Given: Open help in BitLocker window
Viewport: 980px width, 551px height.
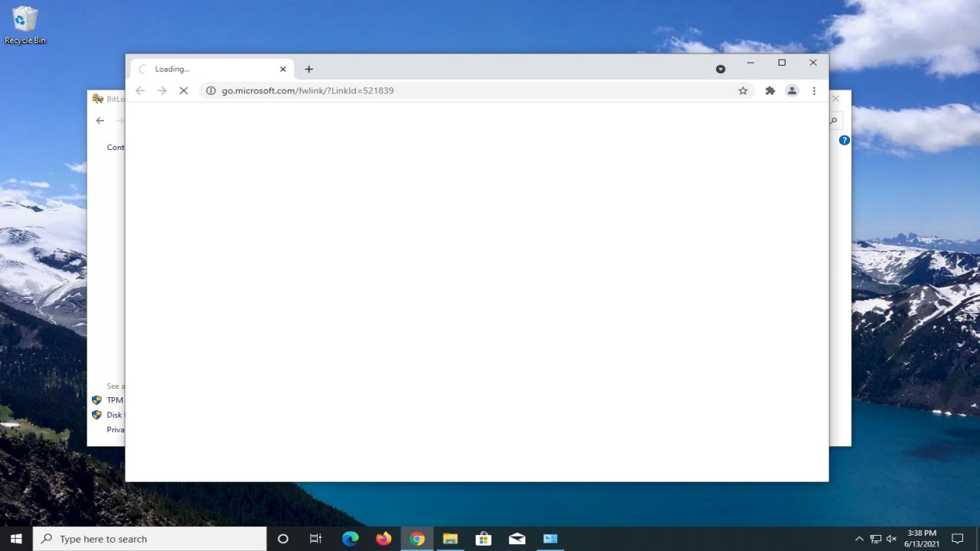Looking at the screenshot, I should (x=844, y=140).
